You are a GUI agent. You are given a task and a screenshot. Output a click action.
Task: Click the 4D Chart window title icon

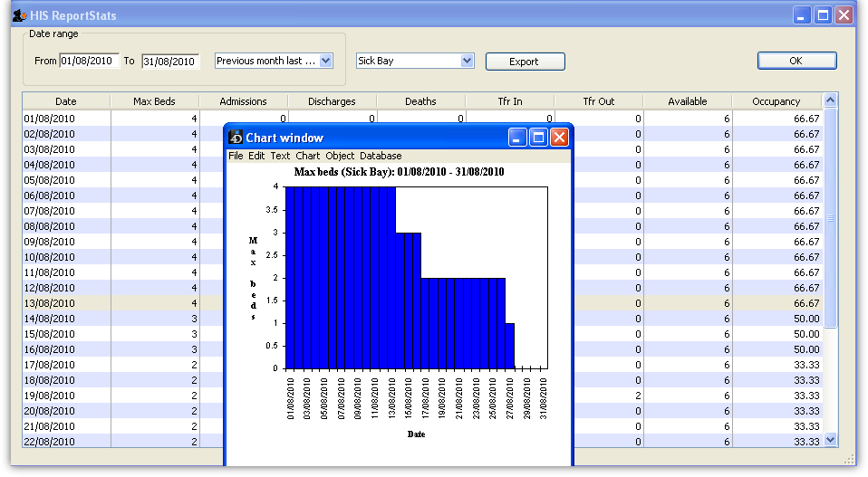pyautogui.click(x=236, y=138)
